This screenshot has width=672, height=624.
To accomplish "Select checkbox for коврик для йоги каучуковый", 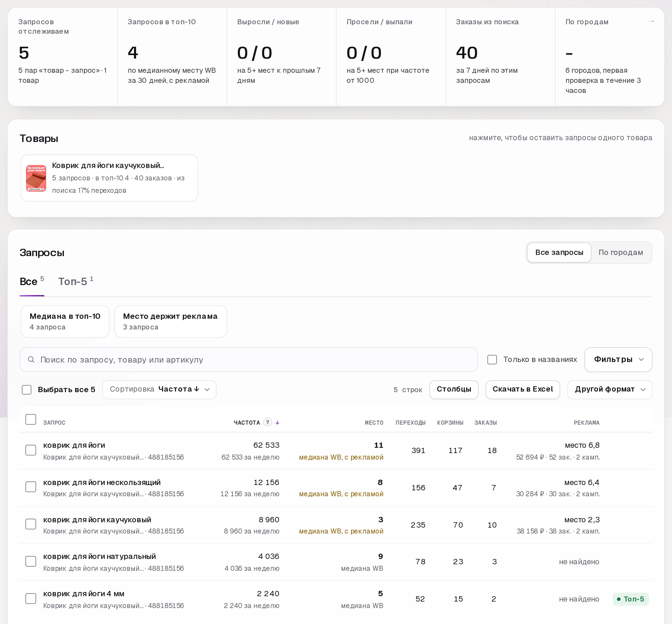I will (31, 524).
